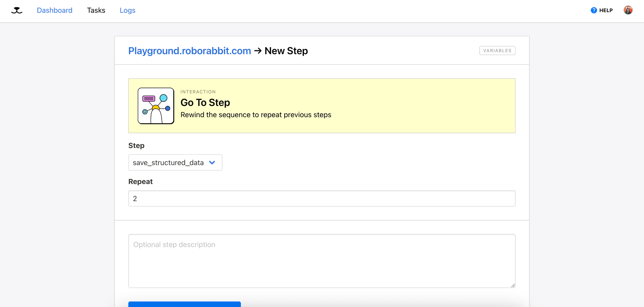644x307 pixels.
Task: Open the save_structured_data step dropdown
Action: click(x=175, y=163)
